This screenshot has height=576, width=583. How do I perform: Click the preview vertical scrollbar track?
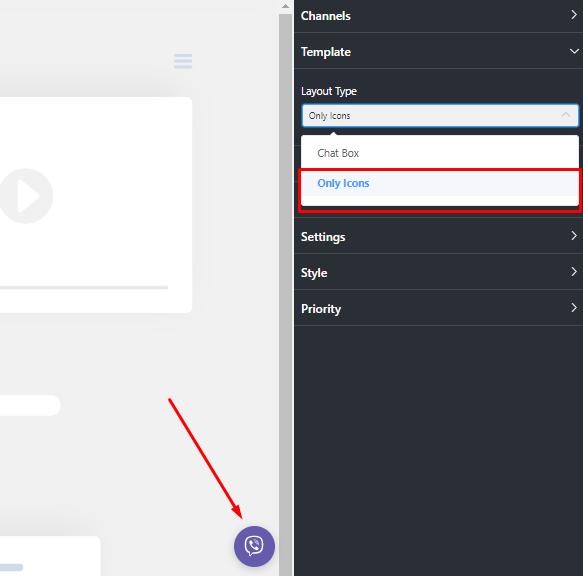coord(286,294)
